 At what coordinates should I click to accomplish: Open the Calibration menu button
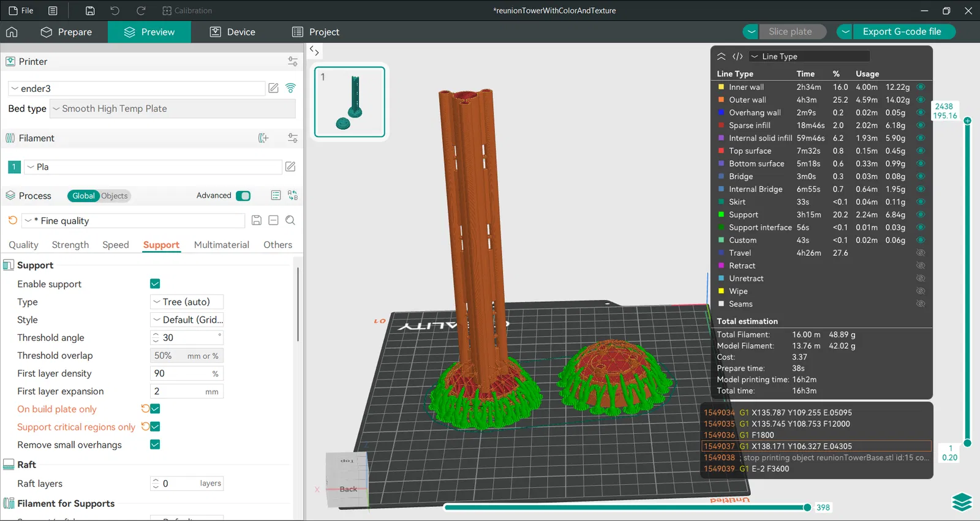click(x=187, y=10)
